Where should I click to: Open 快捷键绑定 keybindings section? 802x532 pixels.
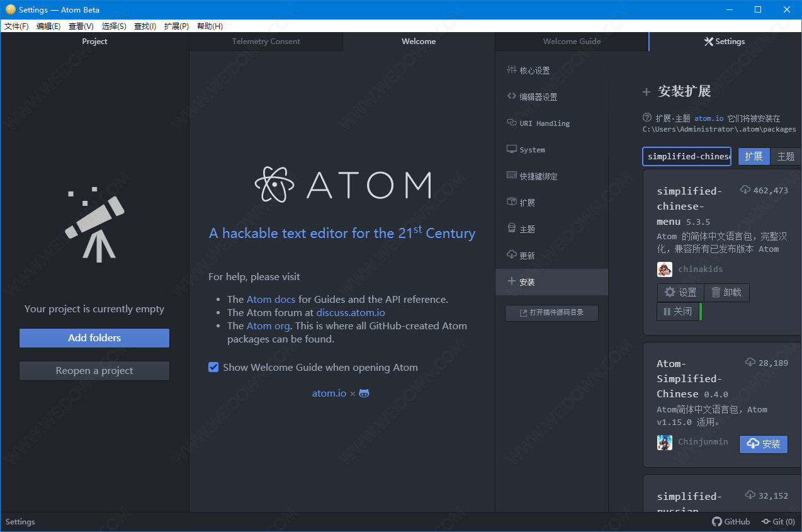click(x=551, y=176)
